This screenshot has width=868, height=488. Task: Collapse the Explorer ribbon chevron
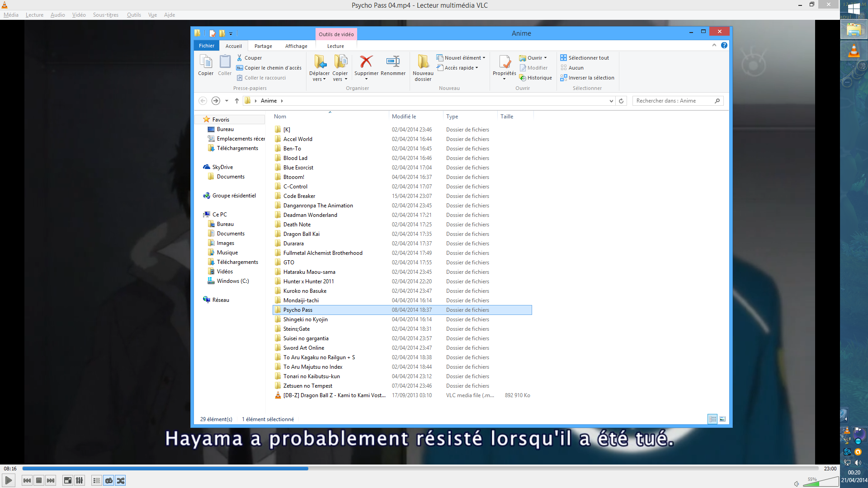714,45
